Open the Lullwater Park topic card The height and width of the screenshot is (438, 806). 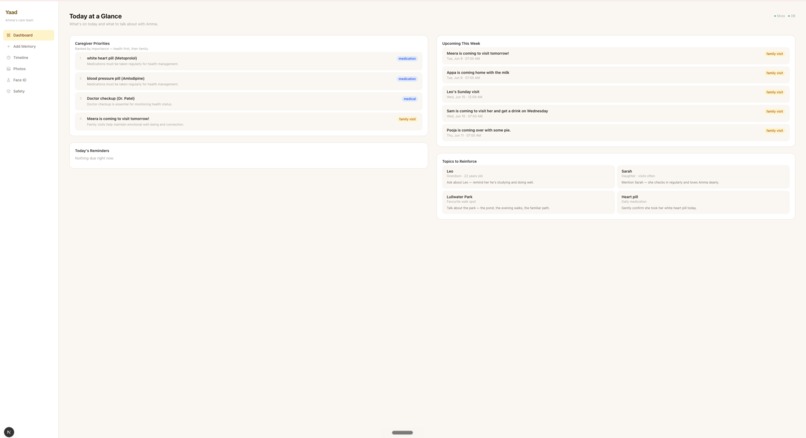click(528, 202)
